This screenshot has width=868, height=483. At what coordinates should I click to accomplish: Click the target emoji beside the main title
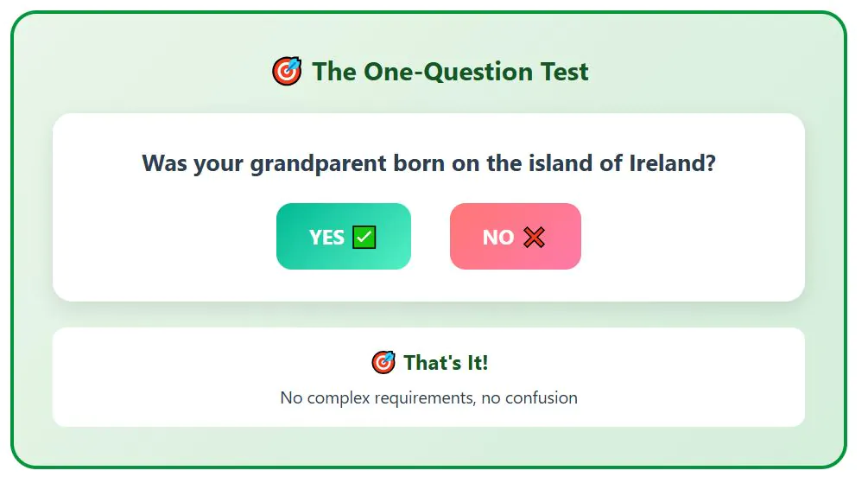pos(287,71)
